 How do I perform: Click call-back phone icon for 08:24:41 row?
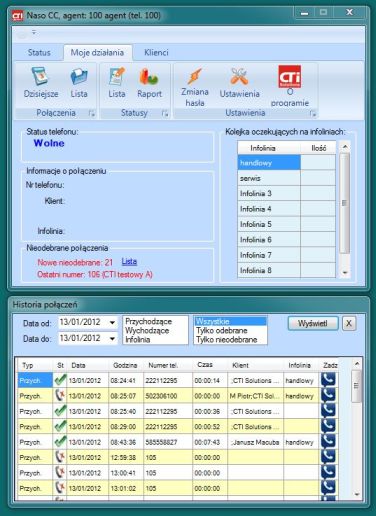[328, 380]
